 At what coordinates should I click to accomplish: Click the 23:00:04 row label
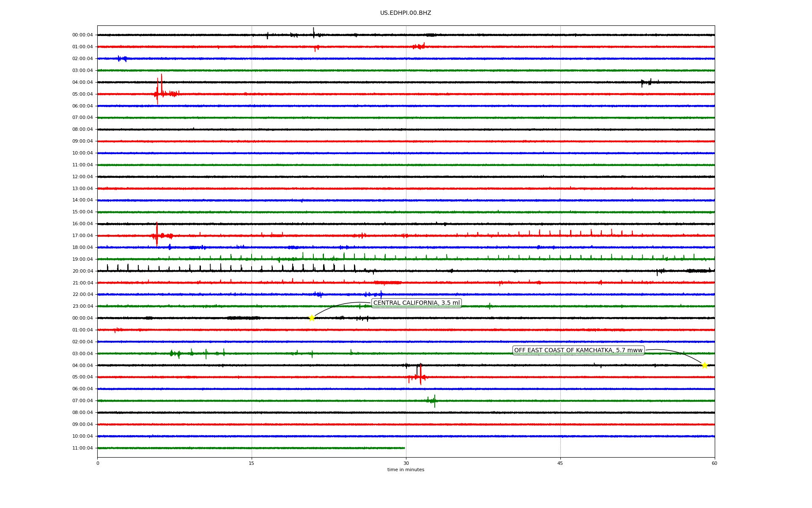pyautogui.click(x=82, y=306)
